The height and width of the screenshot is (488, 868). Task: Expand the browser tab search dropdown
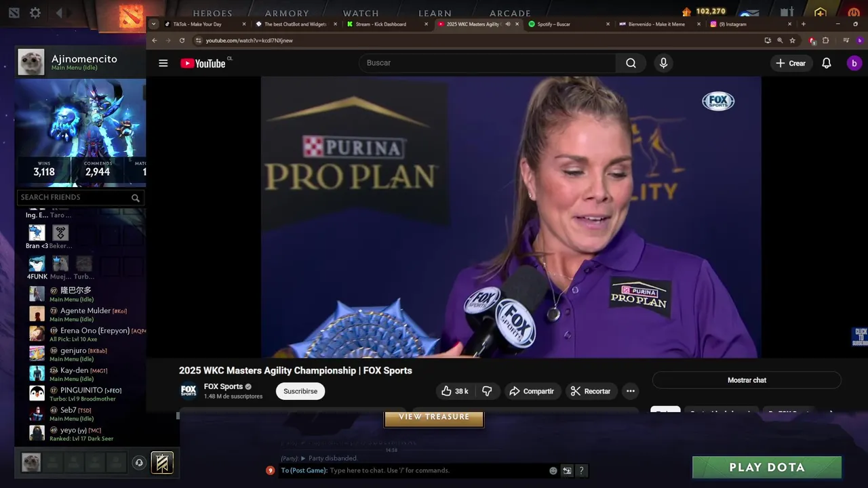pos(154,24)
